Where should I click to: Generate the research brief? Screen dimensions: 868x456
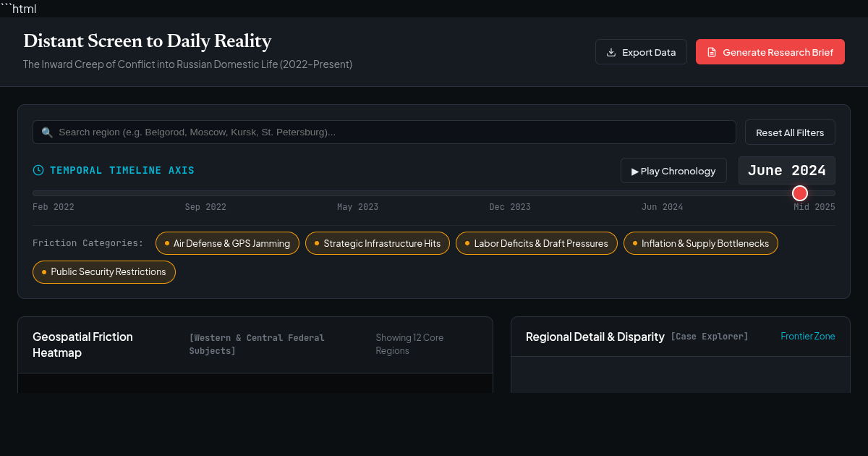pos(770,52)
